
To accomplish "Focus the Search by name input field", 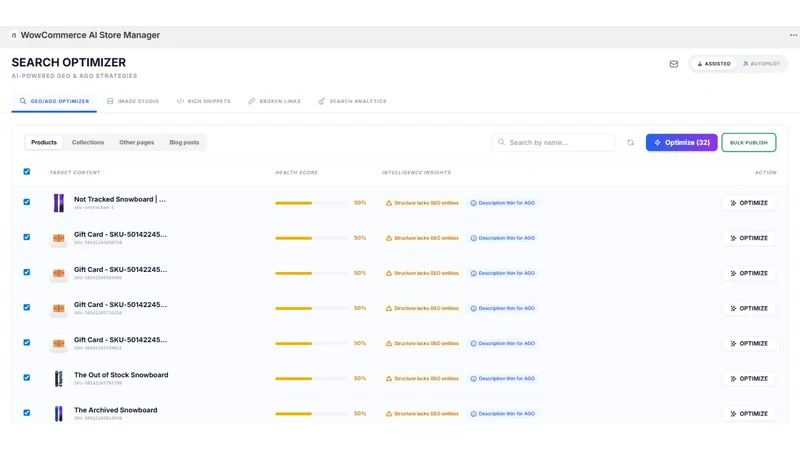I will pos(554,142).
